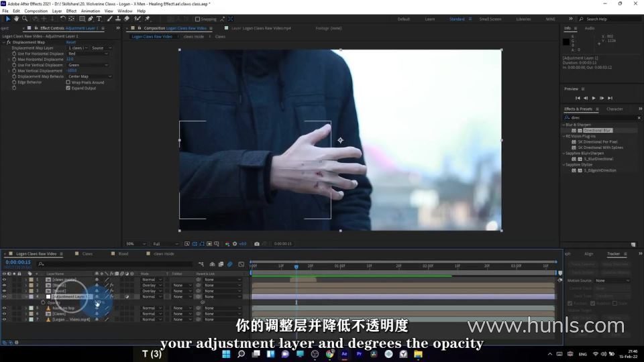Open Use For Vertical Displacement Green dropdown
Viewport: 644px width, 362px height.
tap(88, 65)
